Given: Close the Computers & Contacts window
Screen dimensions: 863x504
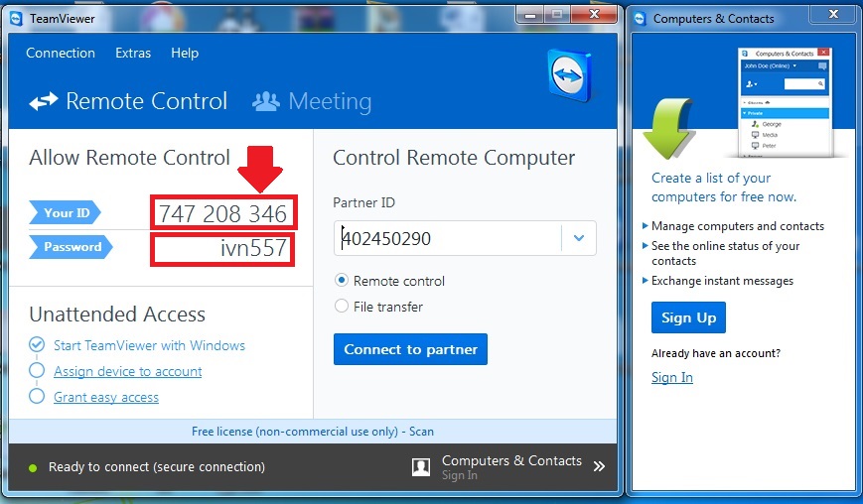Looking at the screenshot, I should [x=833, y=14].
